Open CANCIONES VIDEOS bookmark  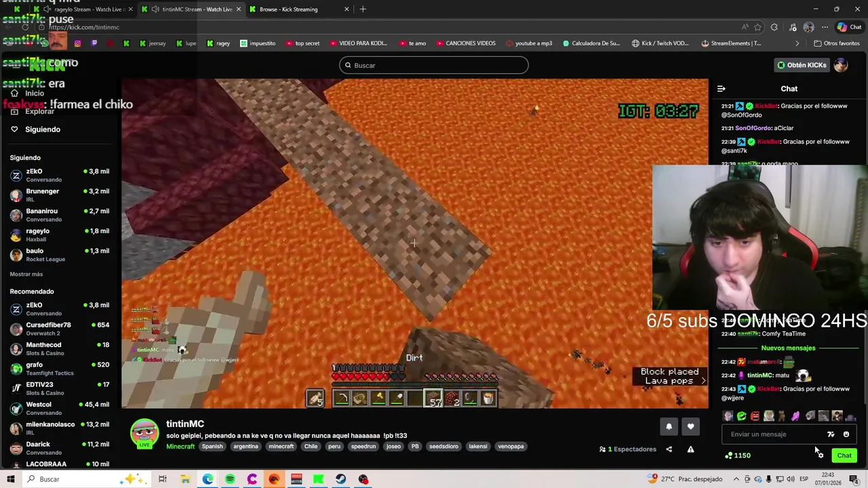tap(465, 43)
